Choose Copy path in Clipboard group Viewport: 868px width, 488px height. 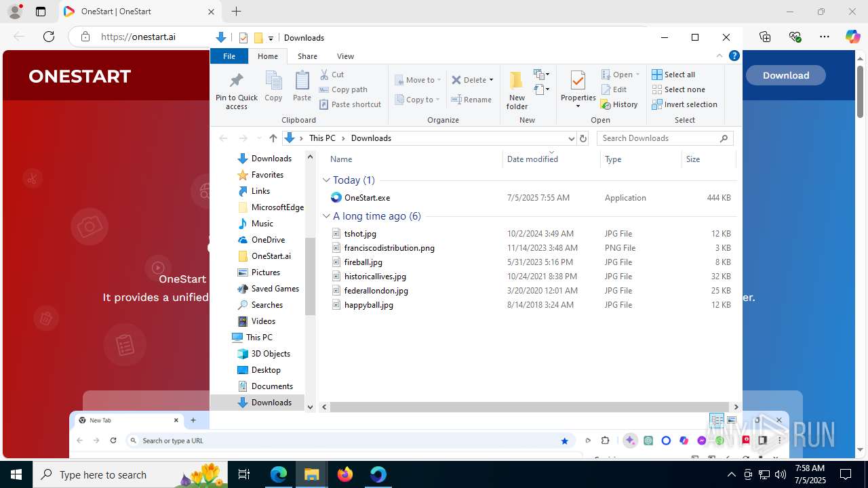pyautogui.click(x=343, y=89)
